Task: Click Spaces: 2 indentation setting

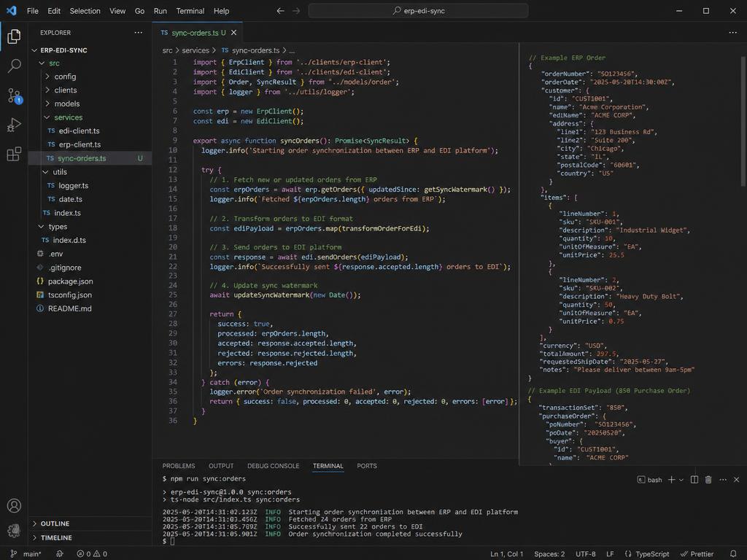Action: 549,554
